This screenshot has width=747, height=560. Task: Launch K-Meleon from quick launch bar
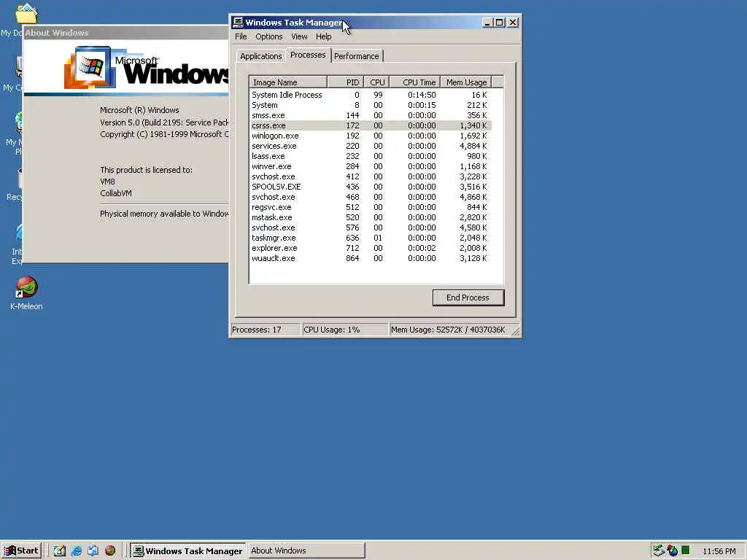pyautogui.click(x=110, y=551)
